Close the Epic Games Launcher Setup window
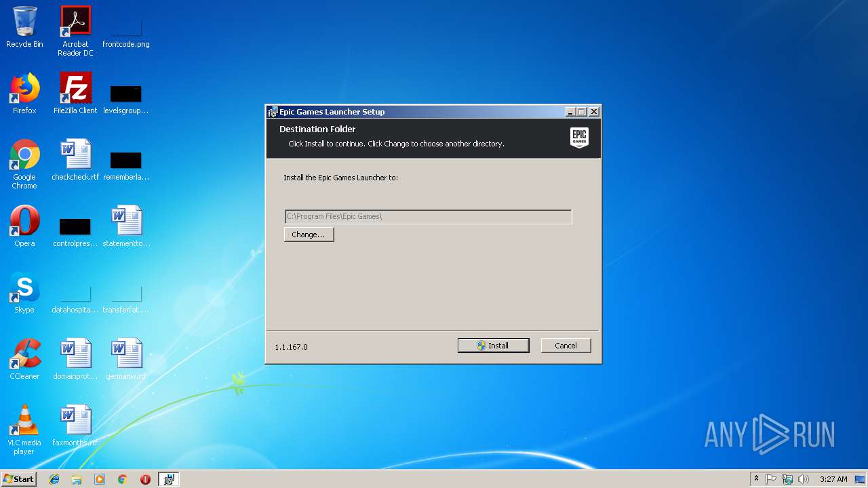The height and width of the screenshot is (488, 868). click(594, 112)
